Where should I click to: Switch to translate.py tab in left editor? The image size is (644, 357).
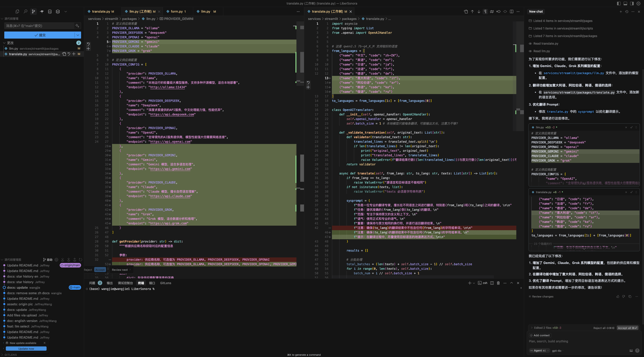pyautogui.click(x=101, y=12)
